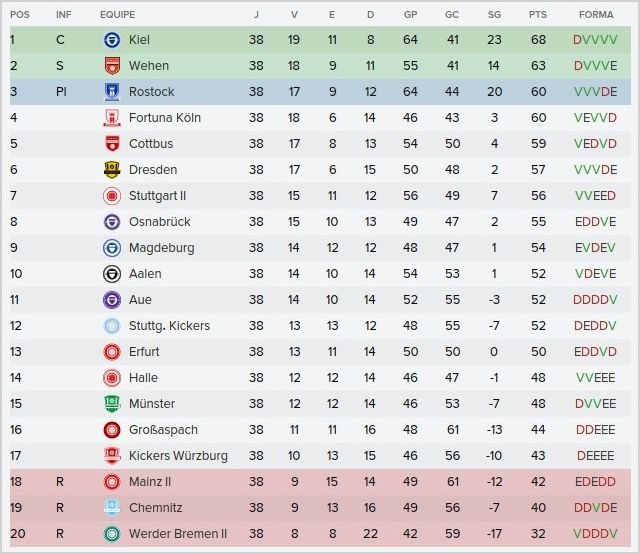Click the Magdeburg club badge icon

click(x=112, y=248)
